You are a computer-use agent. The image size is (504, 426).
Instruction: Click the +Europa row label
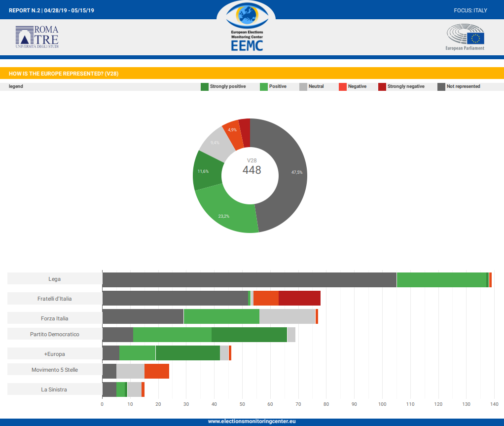[55, 353]
